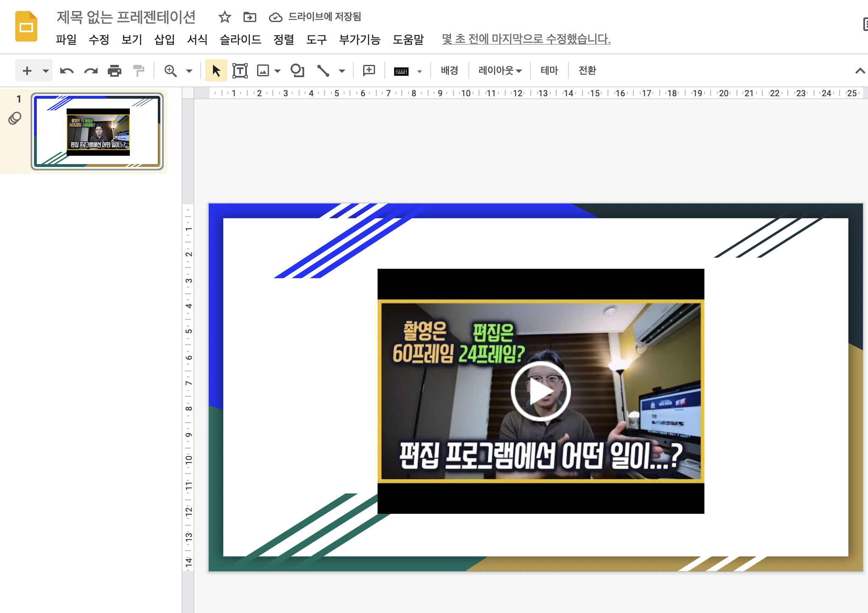Click the add comment icon
This screenshot has width=868, height=613.
[369, 71]
